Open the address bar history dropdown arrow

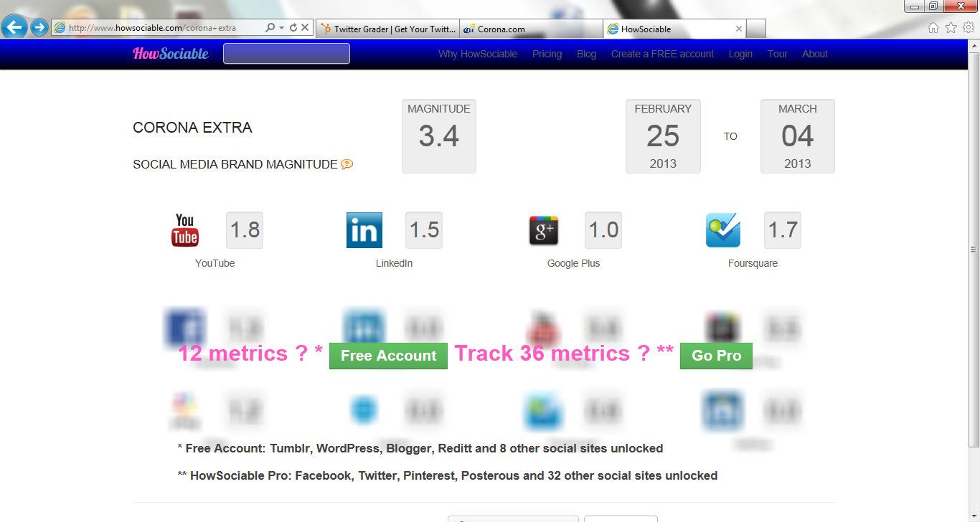click(x=281, y=28)
